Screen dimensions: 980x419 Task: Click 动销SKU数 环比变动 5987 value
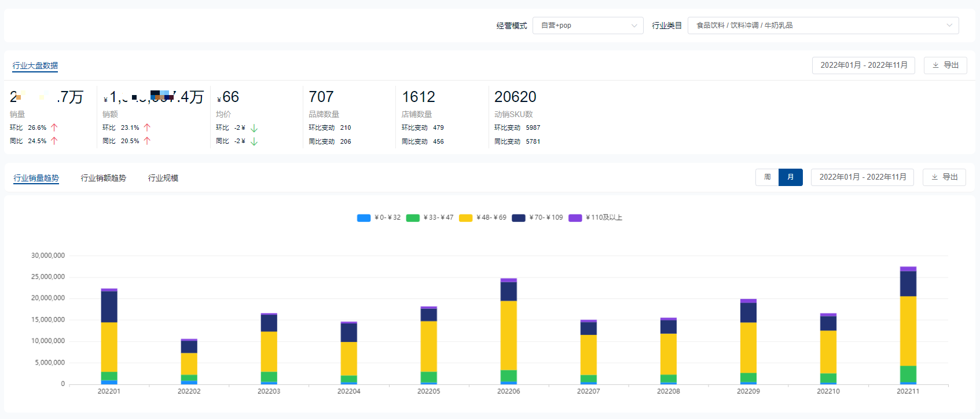tap(533, 127)
